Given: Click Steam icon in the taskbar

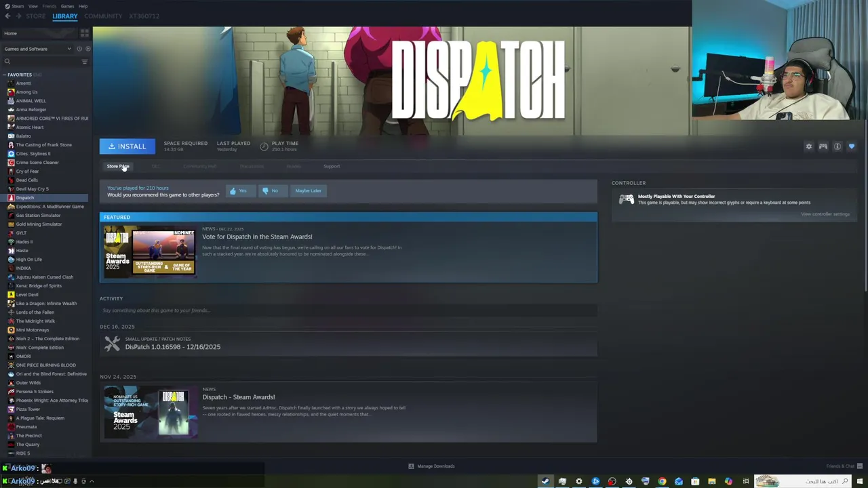Looking at the screenshot, I should coord(545,481).
